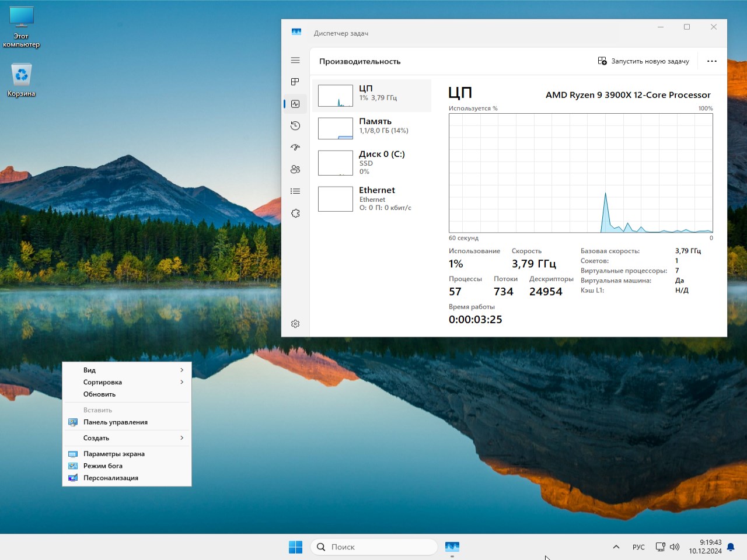Expand the 'Создать' submenu arrow
This screenshot has height=560, width=747.
click(x=182, y=438)
